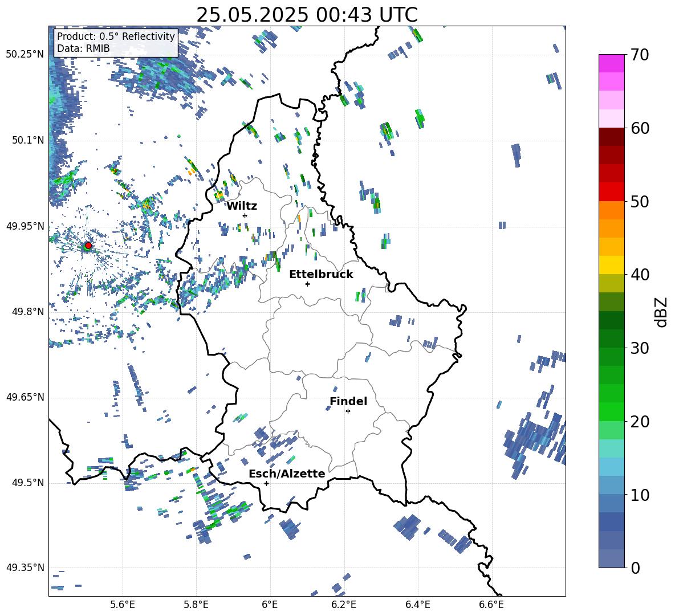Click the 5.6°E longitude label
The image size is (675, 616).
tap(123, 605)
